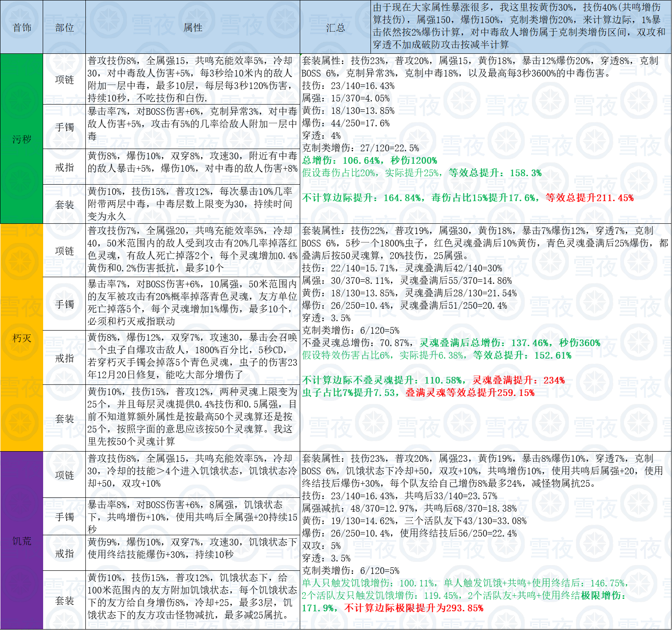Click the 等效总提升211.45% red text
The image size is (672, 630).
590,198
